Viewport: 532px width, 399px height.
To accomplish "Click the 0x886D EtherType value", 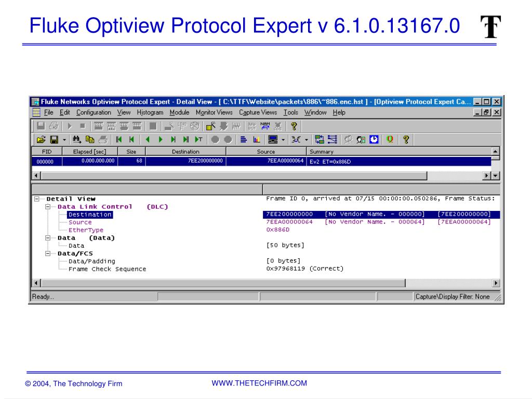I will click(278, 230).
